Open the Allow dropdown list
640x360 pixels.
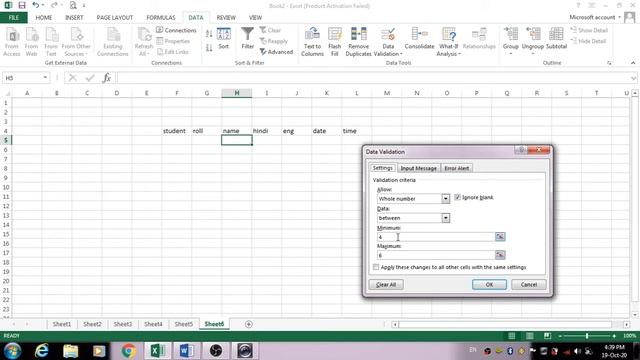click(x=445, y=199)
